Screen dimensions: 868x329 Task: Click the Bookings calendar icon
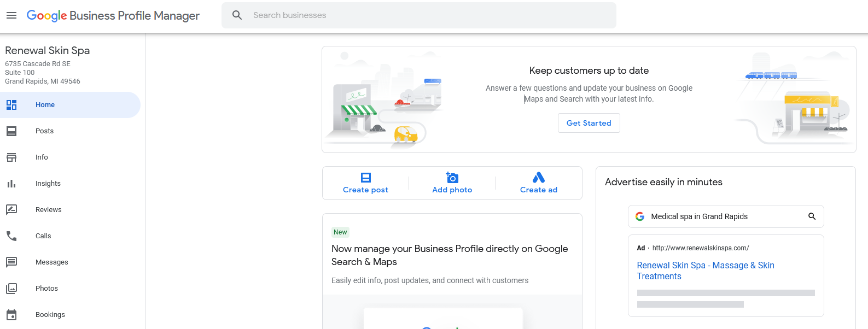click(x=11, y=315)
